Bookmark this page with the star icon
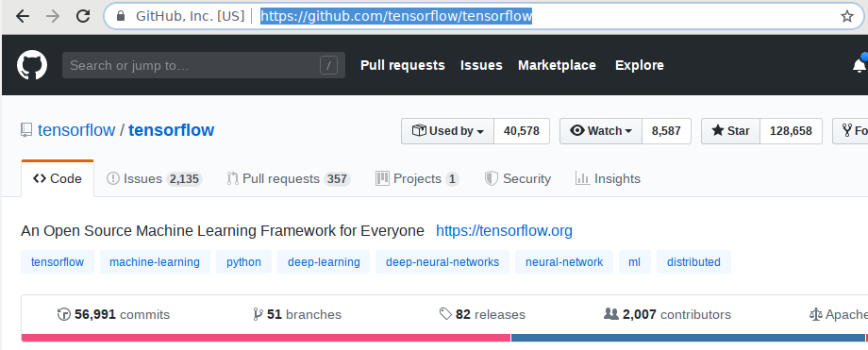Image resolution: width=868 pixels, height=350 pixels. pos(847,16)
